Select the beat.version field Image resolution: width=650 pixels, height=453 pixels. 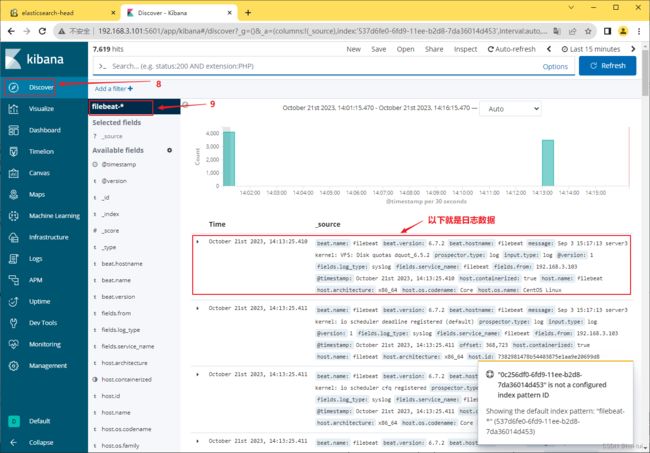(x=118, y=297)
